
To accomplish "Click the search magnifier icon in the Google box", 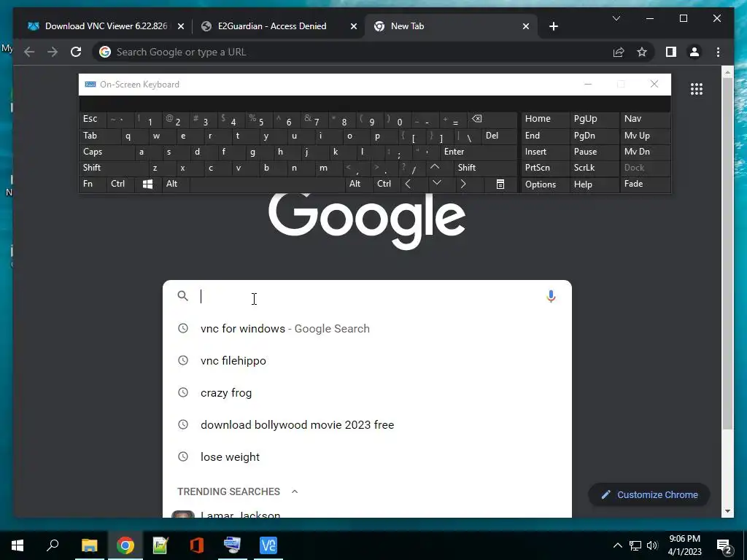I will click(182, 296).
